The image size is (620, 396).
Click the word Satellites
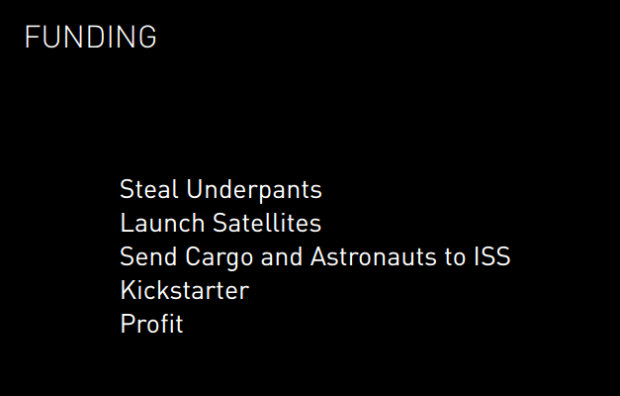tap(267, 223)
